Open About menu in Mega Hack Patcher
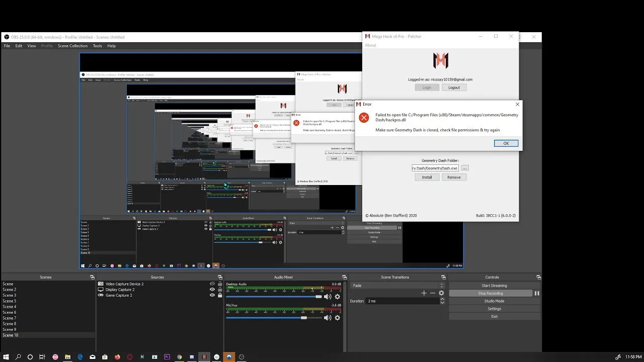Screen dimensions: 644x362 pos(371,45)
